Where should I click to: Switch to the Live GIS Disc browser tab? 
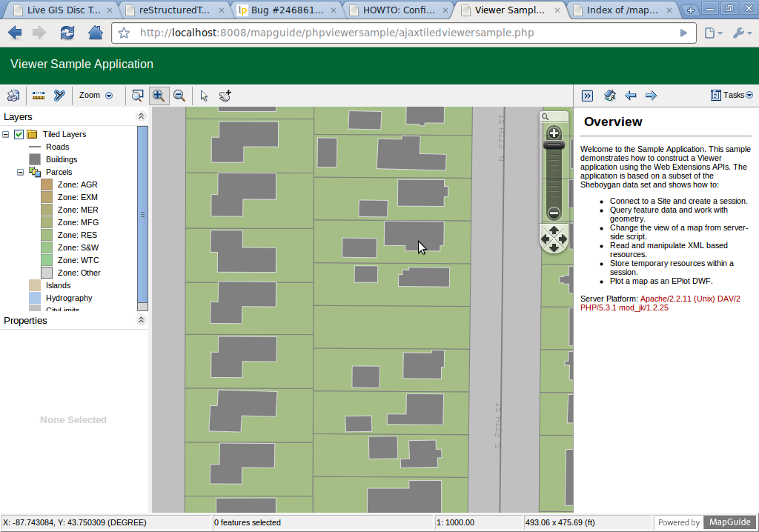(62, 10)
